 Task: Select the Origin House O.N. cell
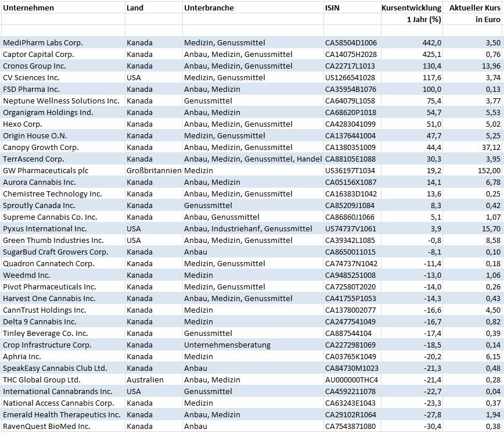click(63, 135)
